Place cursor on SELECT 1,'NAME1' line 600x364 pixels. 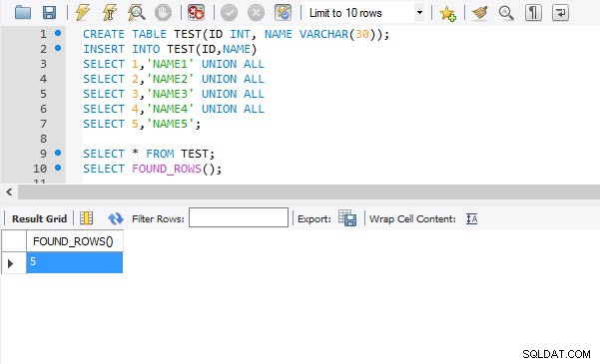pos(174,64)
